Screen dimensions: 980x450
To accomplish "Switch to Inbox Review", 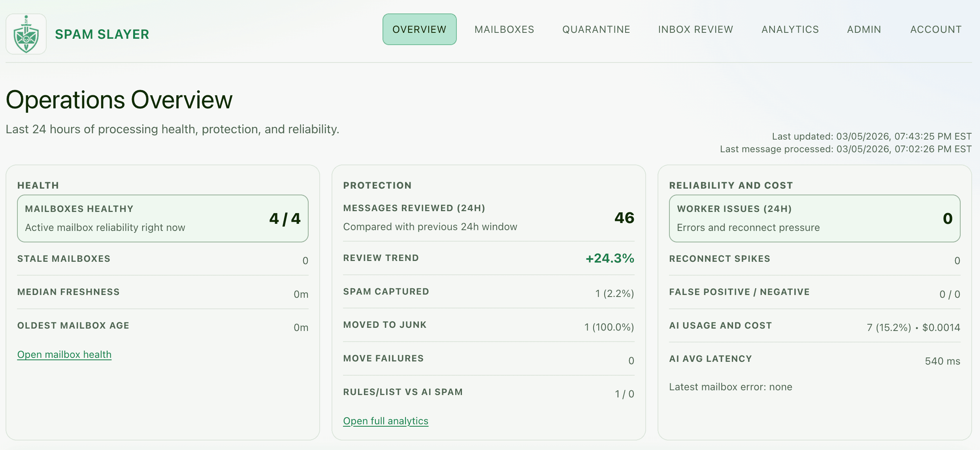I will click(x=695, y=29).
